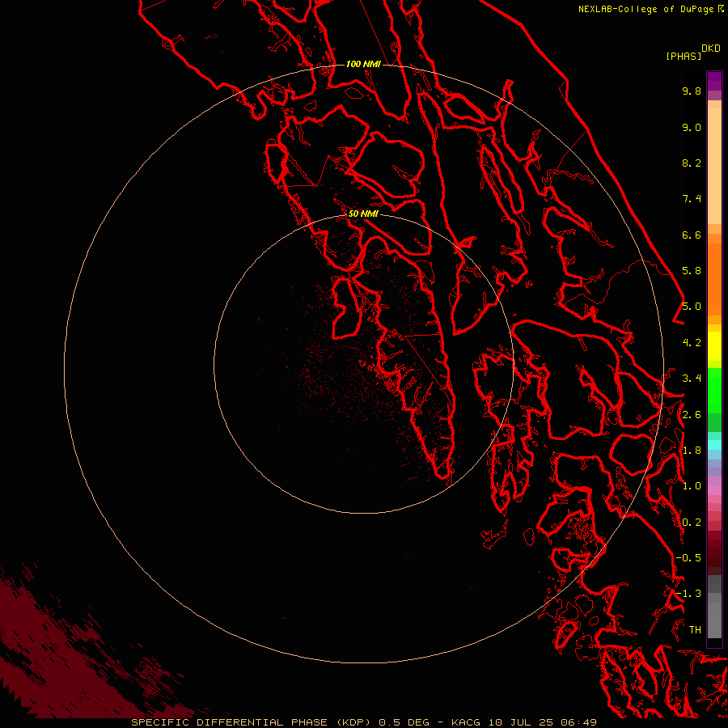Click the 9.0 scale value

pos(692,127)
